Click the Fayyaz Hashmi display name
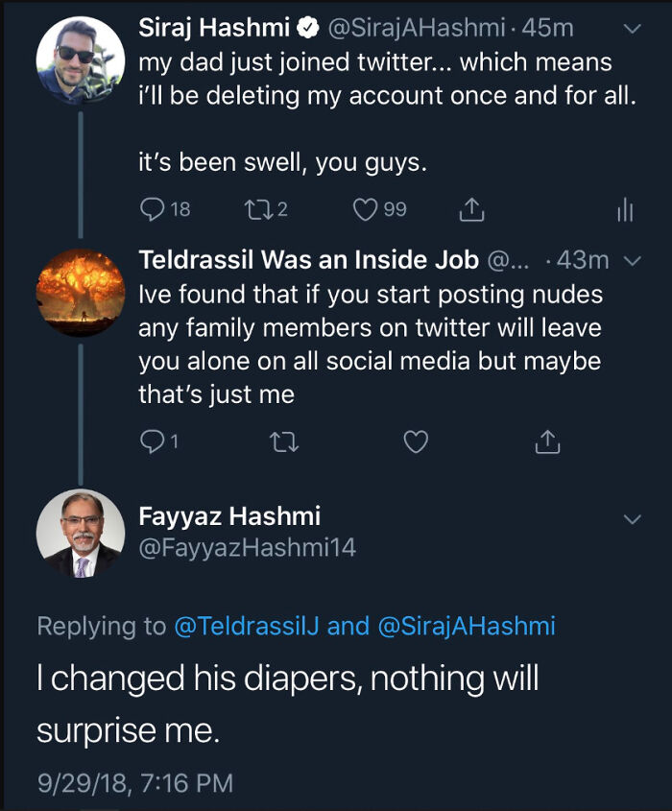The image size is (672, 811). coord(229,516)
